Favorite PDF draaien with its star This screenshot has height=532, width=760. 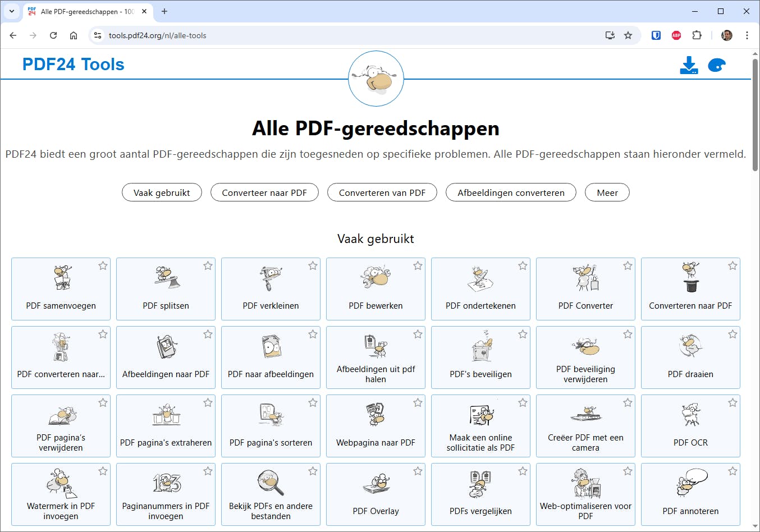733,334
